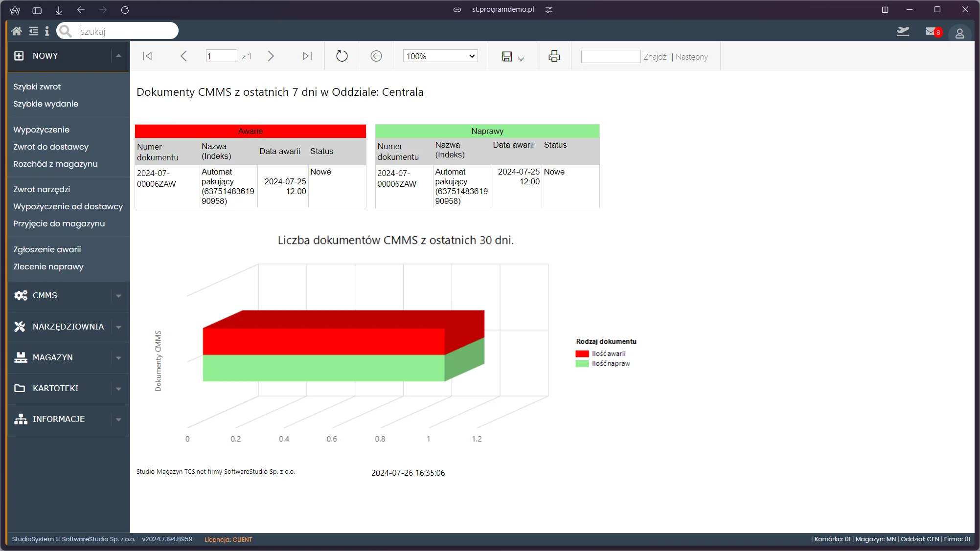This screenshot has height=551, width=980.
Task: Open the 100% zoom level dropdown
Action: point(440,57)
